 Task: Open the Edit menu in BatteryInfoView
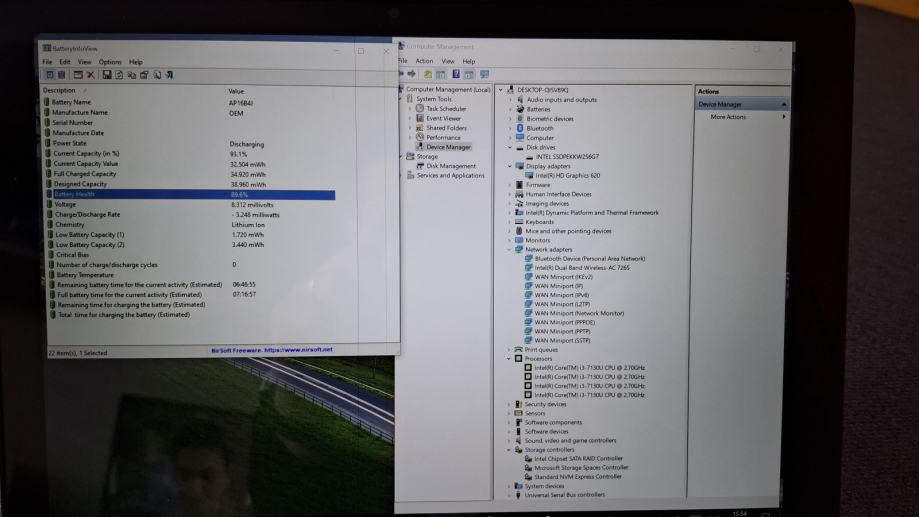[x=64, y=62]
